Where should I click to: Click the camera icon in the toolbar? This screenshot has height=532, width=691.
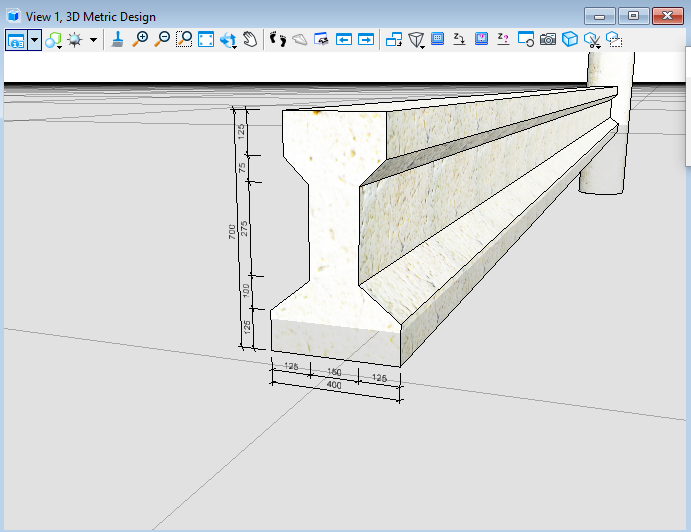tap(548, 40)
